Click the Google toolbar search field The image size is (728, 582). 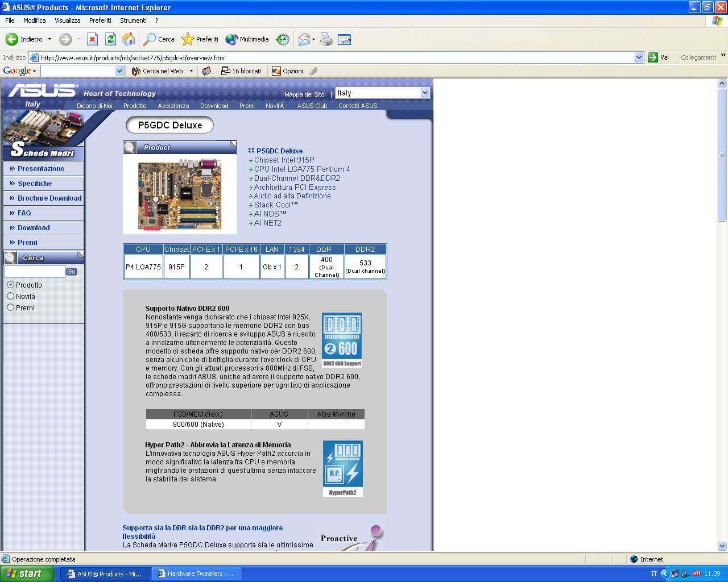click(78, 71)
